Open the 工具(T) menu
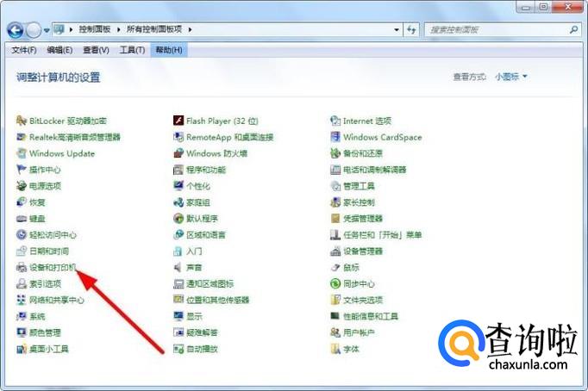 [x=132, y=50]
